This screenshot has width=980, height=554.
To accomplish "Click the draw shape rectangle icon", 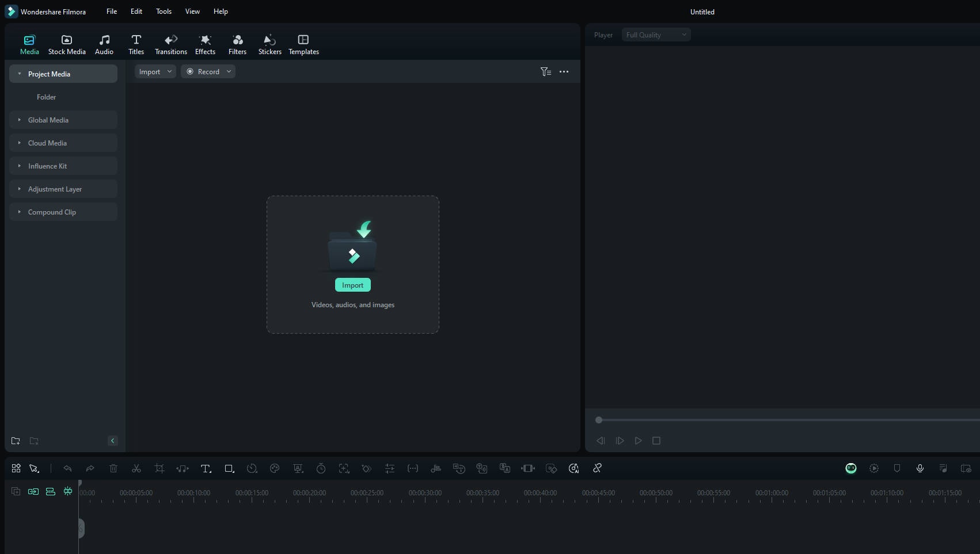I will pyautogui.click(x=229, y=468).
